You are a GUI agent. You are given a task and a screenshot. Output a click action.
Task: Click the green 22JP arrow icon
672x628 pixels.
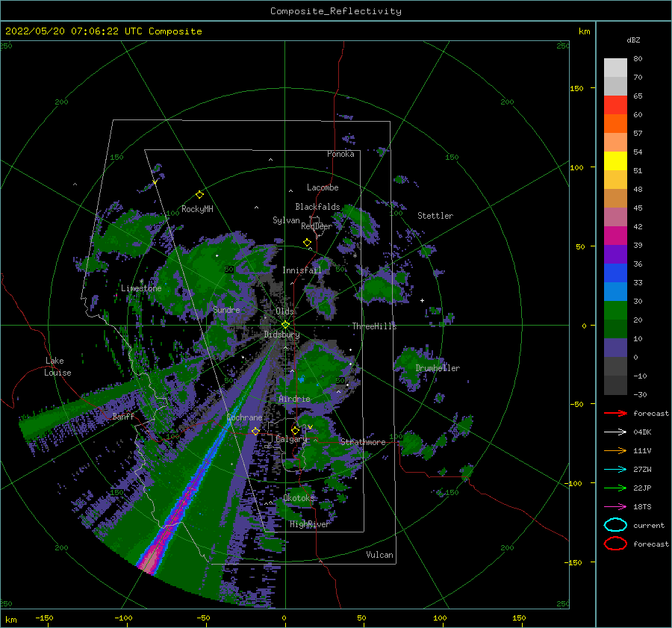615,488
